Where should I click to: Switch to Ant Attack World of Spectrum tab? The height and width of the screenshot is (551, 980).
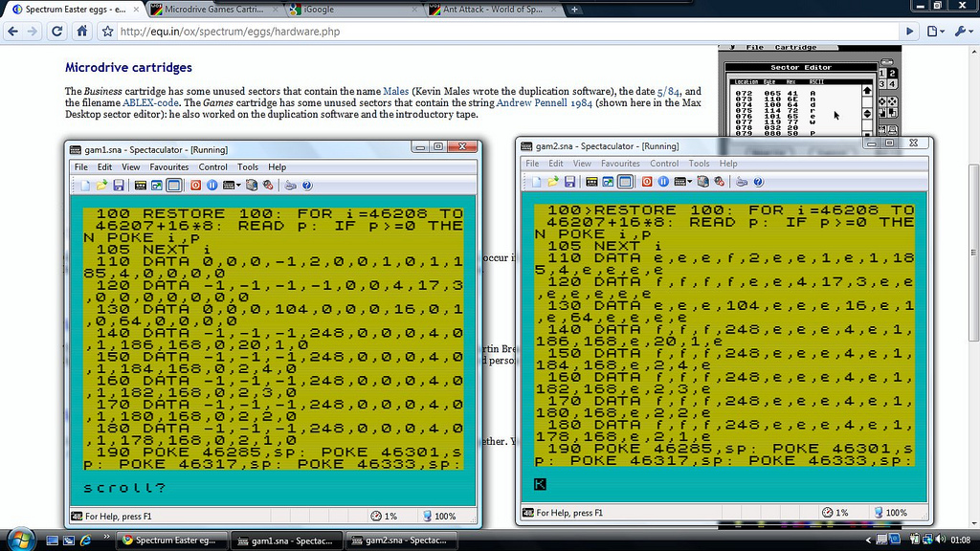pos(493,10)
